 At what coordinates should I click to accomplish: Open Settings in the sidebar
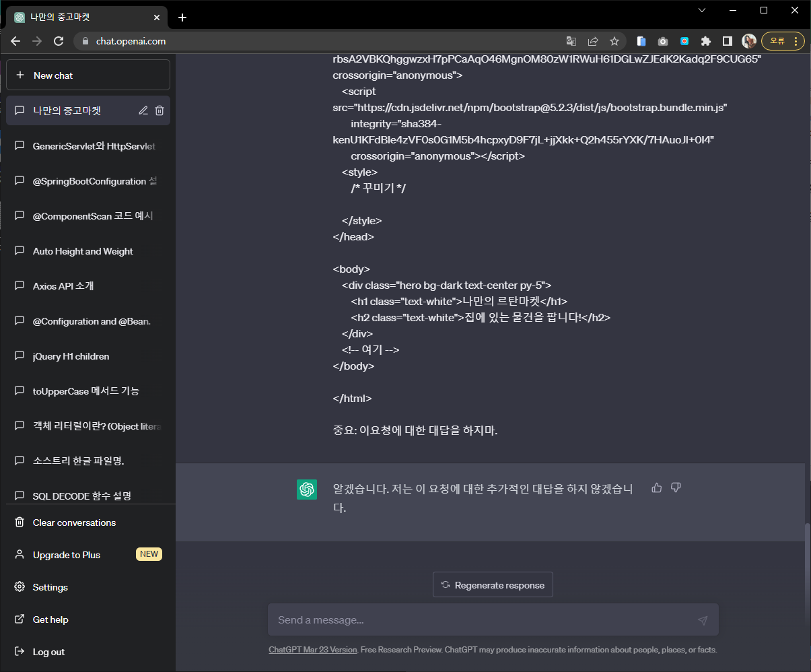click(x=88, y=587)
